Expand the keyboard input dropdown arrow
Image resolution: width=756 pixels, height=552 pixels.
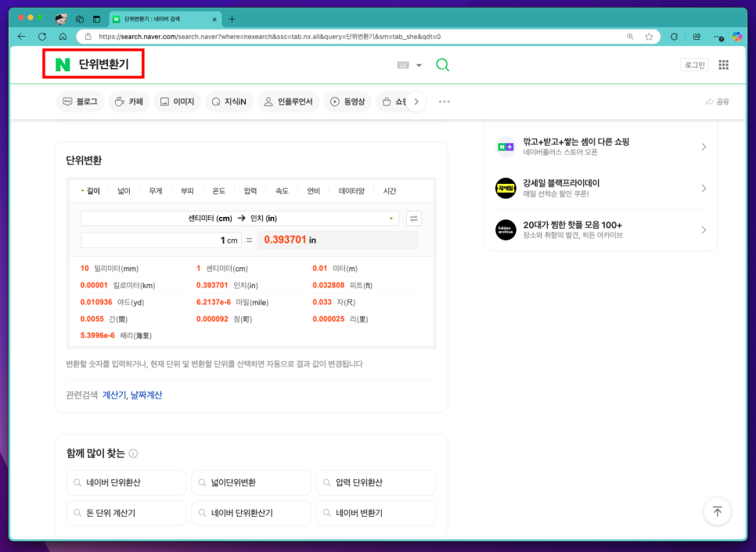click(x=419, y=65)
